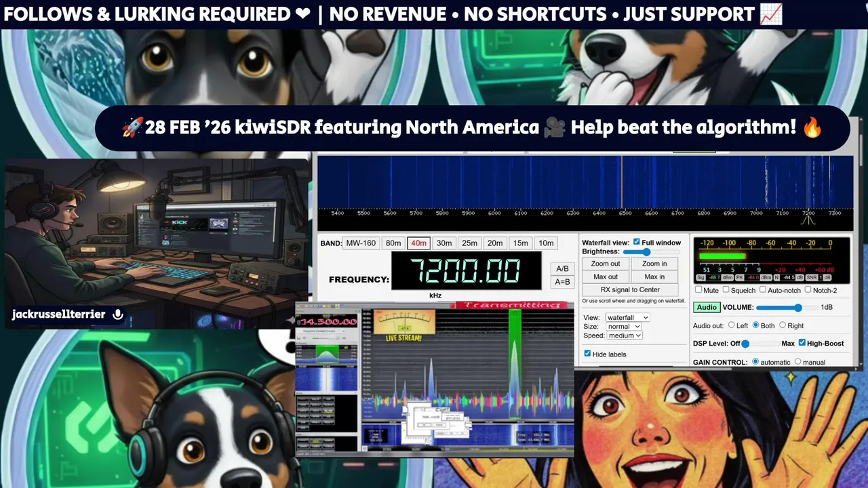Click the red Transmitting banner
The height and width of the screenshot is (488, 868).
click(x=511, y=306)
